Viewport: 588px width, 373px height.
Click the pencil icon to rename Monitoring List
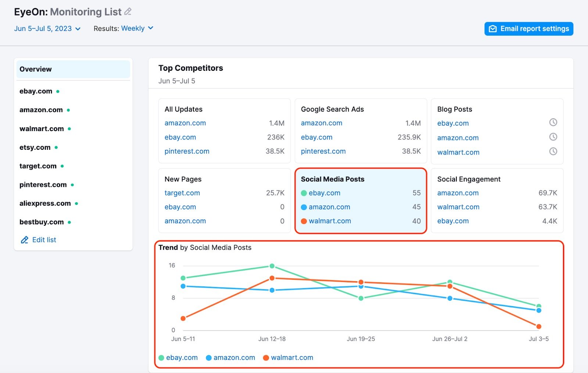pyautogui.click(x=128, y=11)
